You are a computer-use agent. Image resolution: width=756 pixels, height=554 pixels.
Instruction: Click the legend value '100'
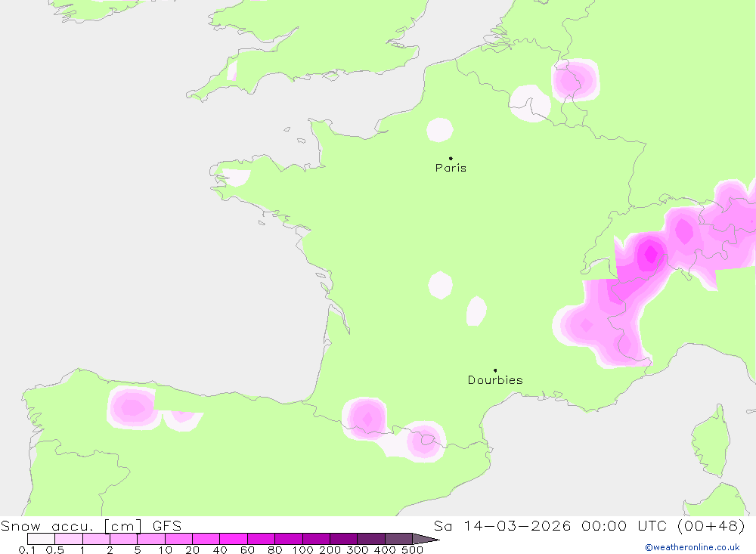(303, 549)
